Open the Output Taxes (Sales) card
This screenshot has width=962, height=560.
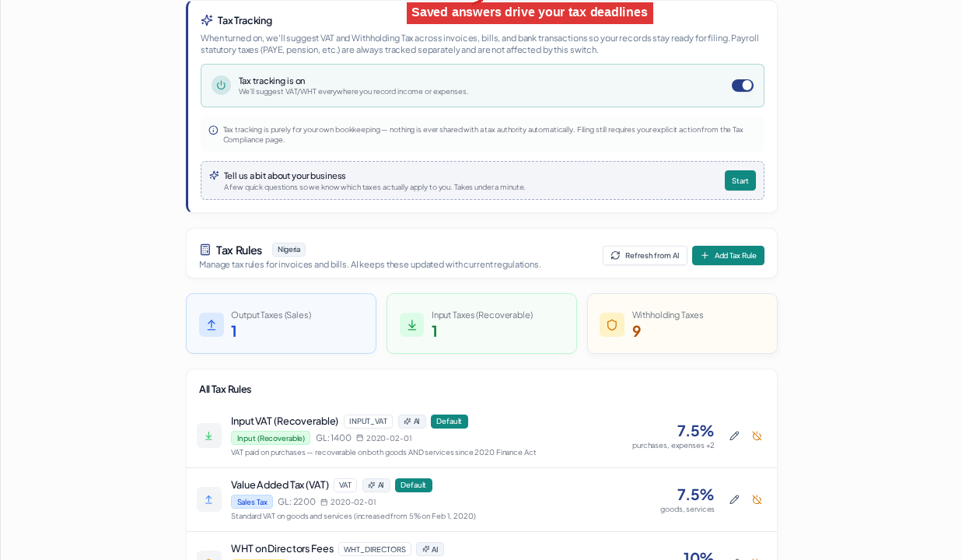281,324
